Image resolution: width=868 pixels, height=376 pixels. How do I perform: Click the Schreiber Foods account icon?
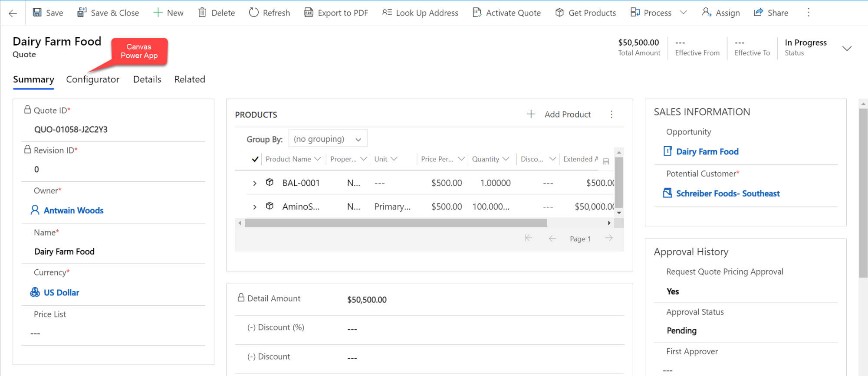(667, 193)
